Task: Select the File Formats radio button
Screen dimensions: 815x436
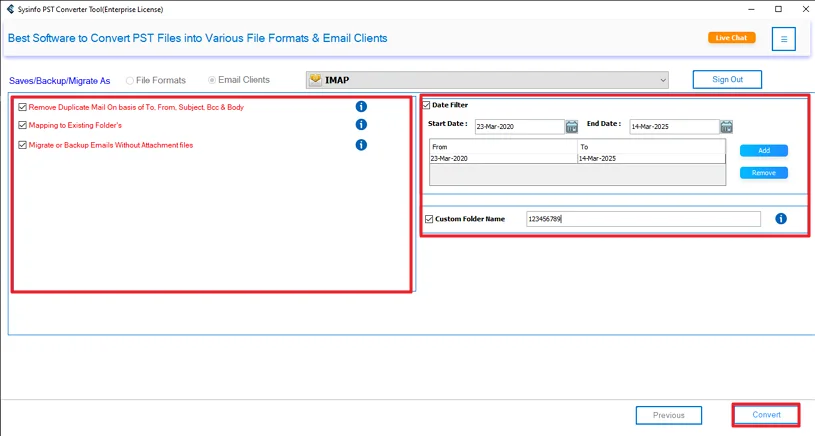Action: [x=130, y=81]
